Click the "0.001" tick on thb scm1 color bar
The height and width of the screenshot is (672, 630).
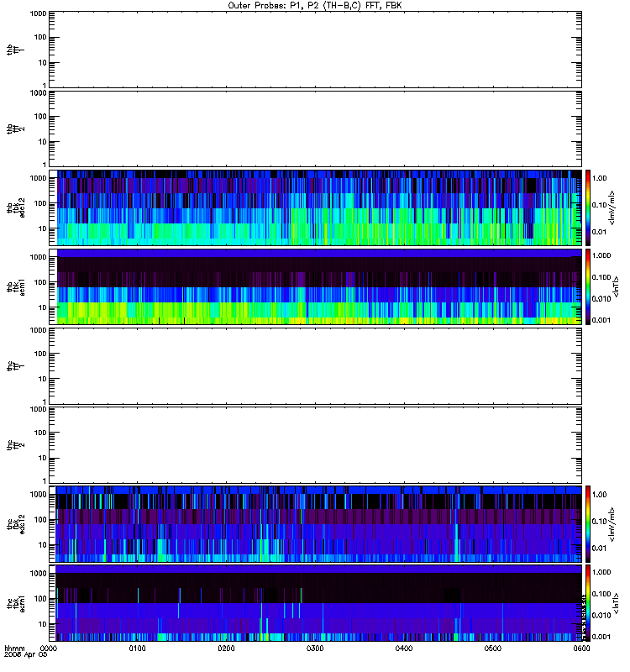601,320
